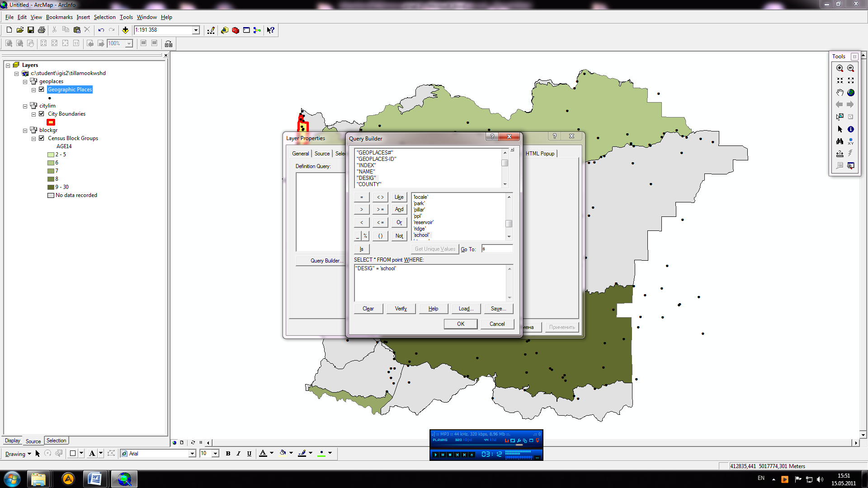
Task: Click Verify to check the query
Action: click(x=401, y=309)
